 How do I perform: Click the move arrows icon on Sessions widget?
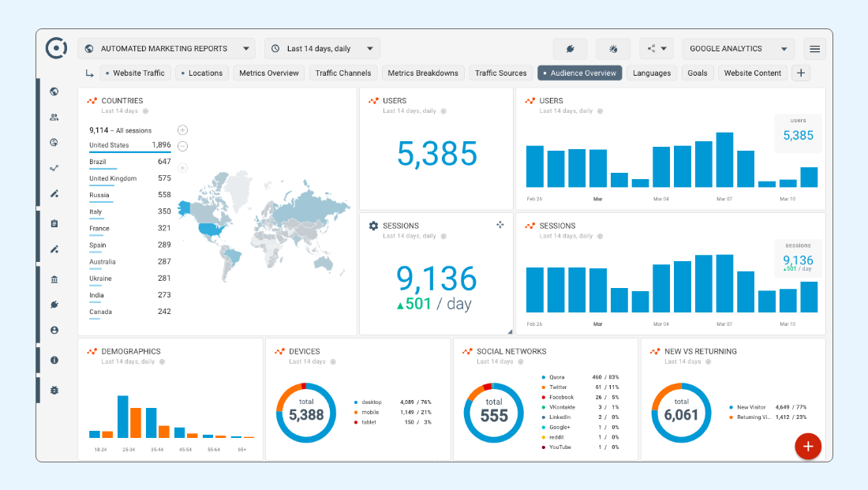click(500, 225)
